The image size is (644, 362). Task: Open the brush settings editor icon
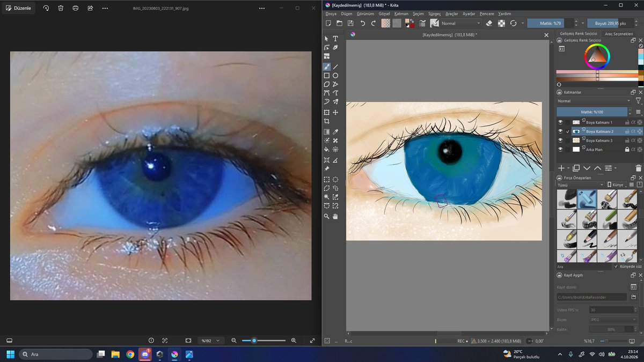click(422, 23)
